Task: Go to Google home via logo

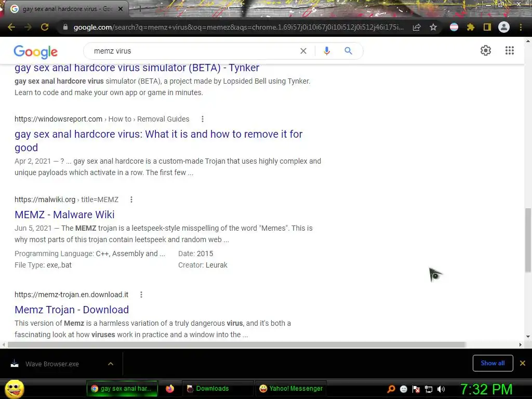Action: pos(36,51)
